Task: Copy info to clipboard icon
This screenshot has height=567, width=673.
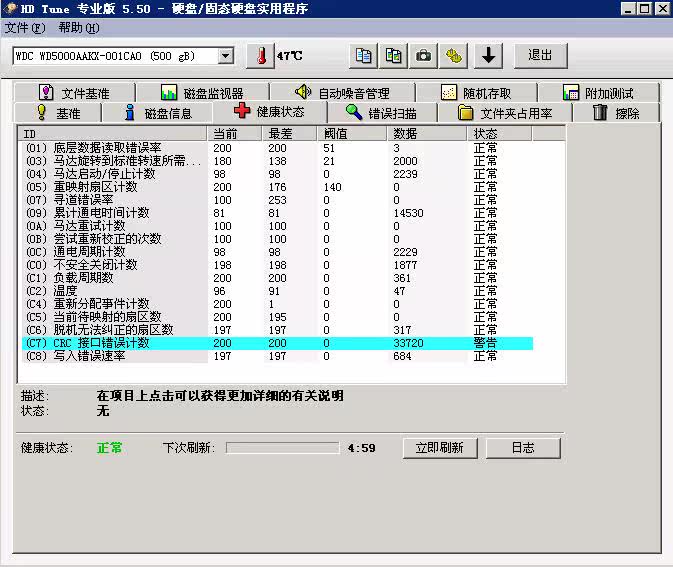Action: [x=364, y=56]
